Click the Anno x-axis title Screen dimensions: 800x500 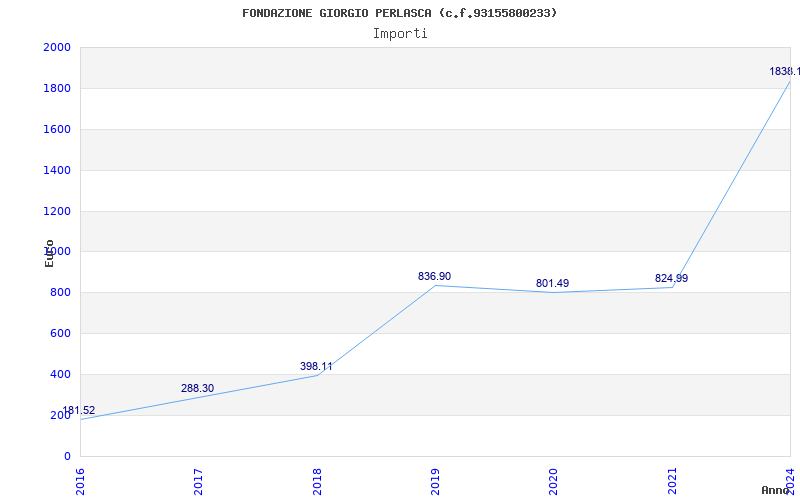[774, 490]
